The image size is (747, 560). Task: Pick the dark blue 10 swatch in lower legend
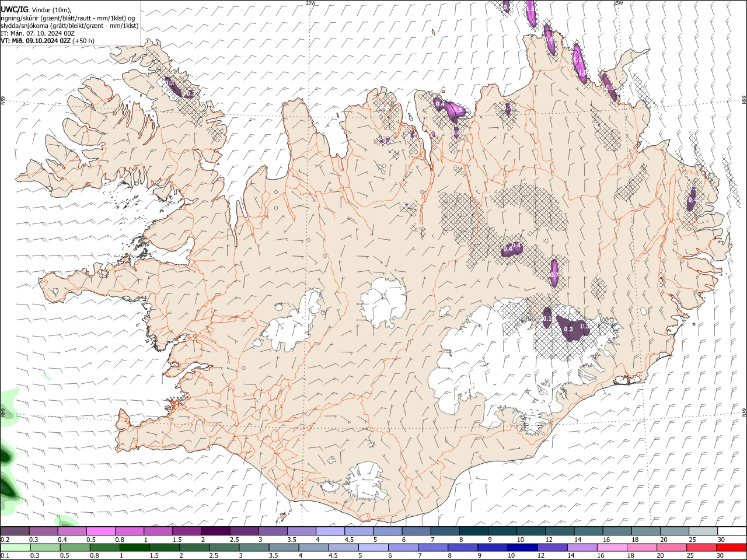[522, 547]
